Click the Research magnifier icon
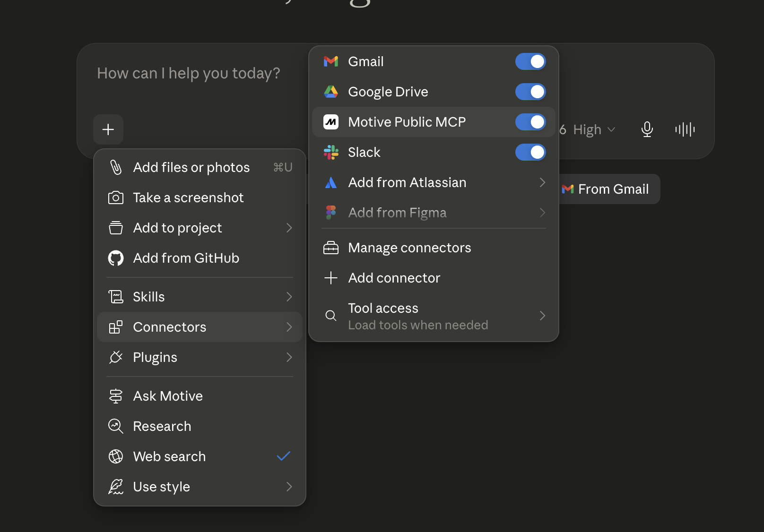 (x=116, y=426)
